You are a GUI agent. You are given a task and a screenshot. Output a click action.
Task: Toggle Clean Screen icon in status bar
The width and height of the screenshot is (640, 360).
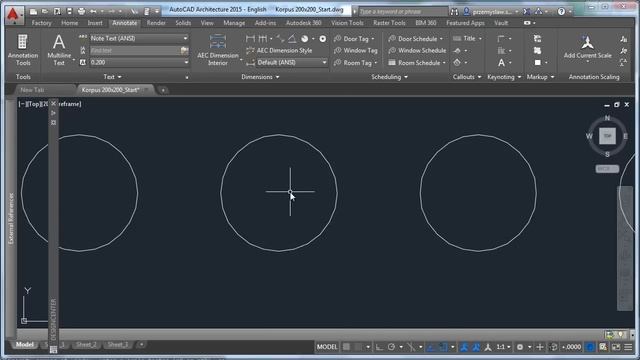pos(616,347)
